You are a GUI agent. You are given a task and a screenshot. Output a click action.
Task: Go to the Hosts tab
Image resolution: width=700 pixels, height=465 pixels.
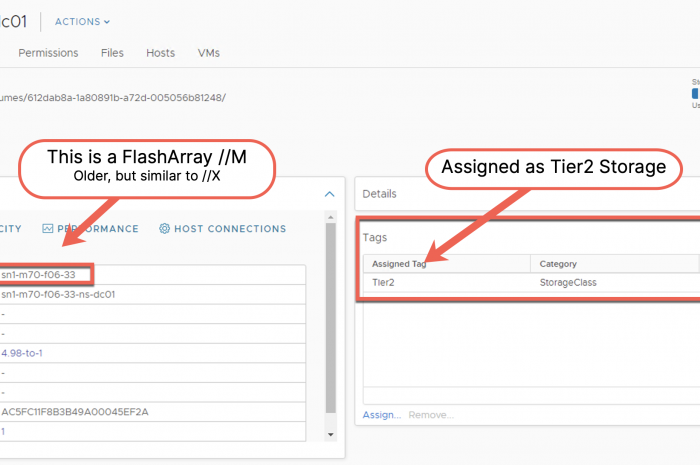tap(160, 53)
